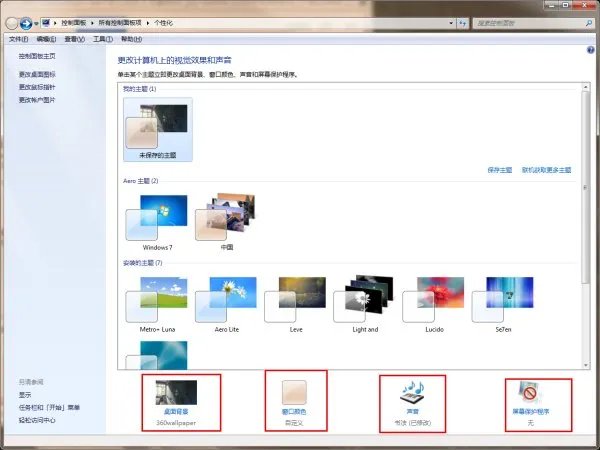Select the Metro+ Luna theme
600x450 pixels.
tap(157, 304)
